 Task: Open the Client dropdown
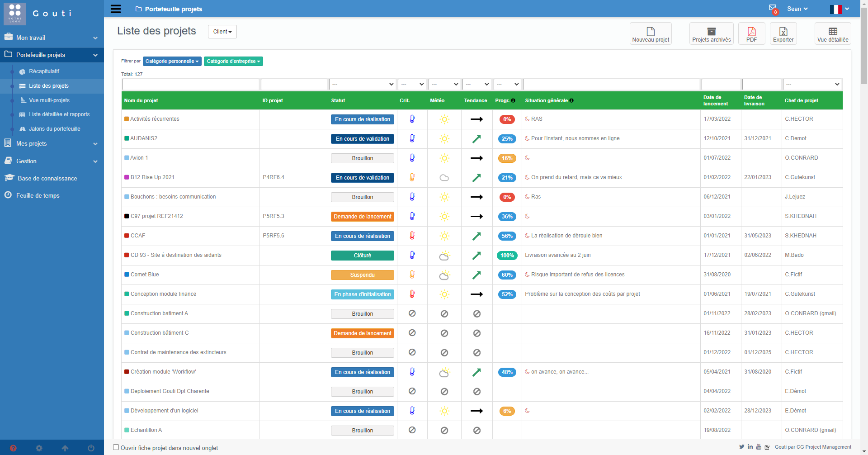[x=222, y=32]
